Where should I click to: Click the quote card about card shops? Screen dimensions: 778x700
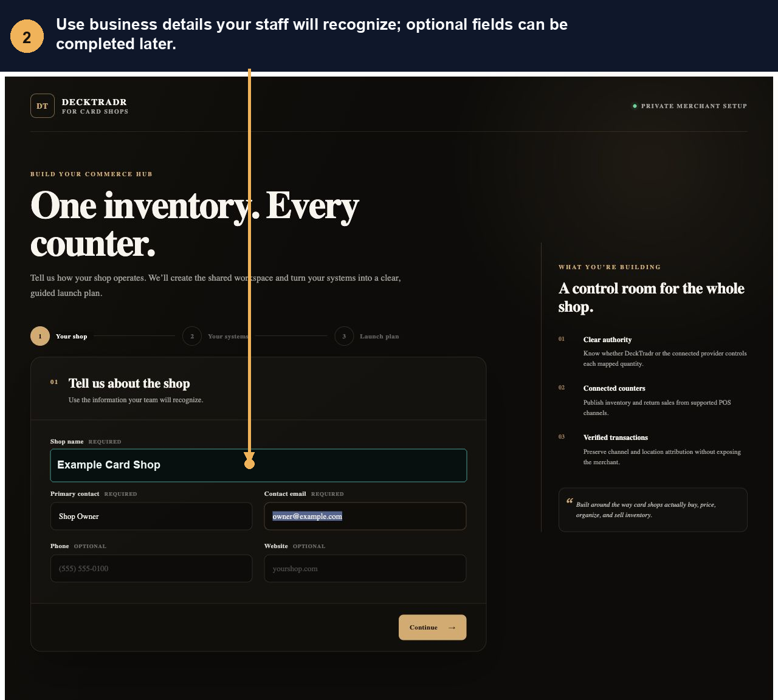pyautogui.click(x=653, y=510)
